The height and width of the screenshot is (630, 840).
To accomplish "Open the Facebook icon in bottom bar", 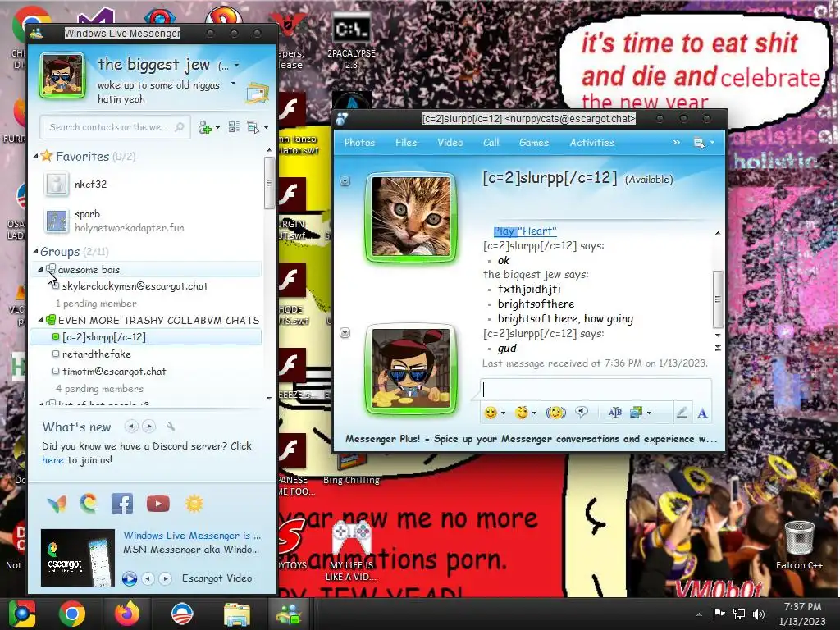I will coord(122,504).
